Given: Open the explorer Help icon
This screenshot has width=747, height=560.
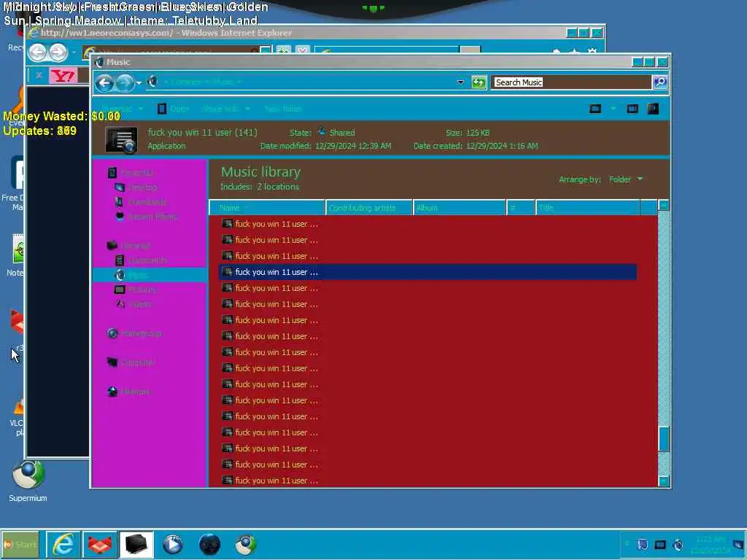Looking at the screenshot, I should [653, 109].
